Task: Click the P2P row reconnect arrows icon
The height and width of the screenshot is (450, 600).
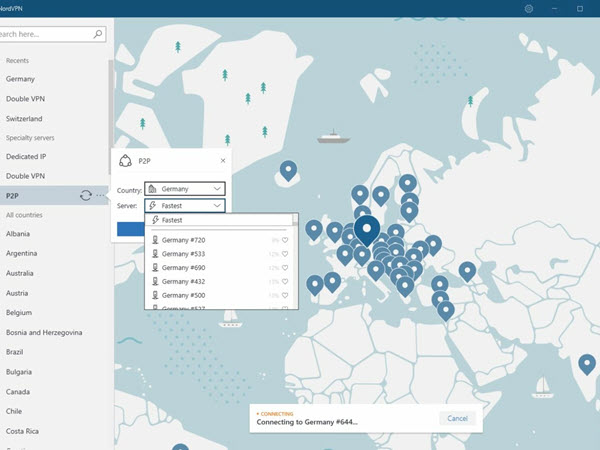Action: coord(86,196)
